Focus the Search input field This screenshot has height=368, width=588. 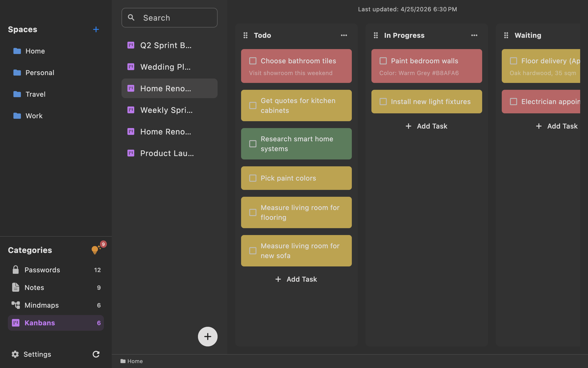point(169,18)
